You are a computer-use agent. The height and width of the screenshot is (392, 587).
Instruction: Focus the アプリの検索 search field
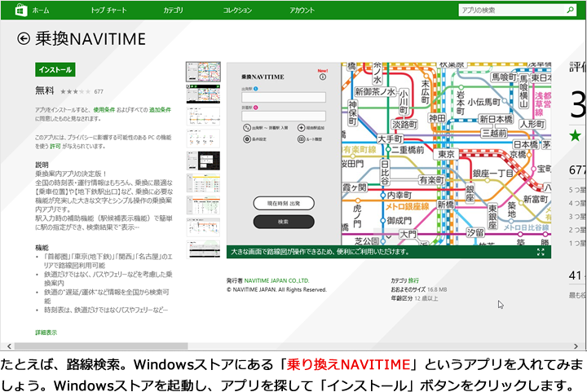tap(512, 10)
